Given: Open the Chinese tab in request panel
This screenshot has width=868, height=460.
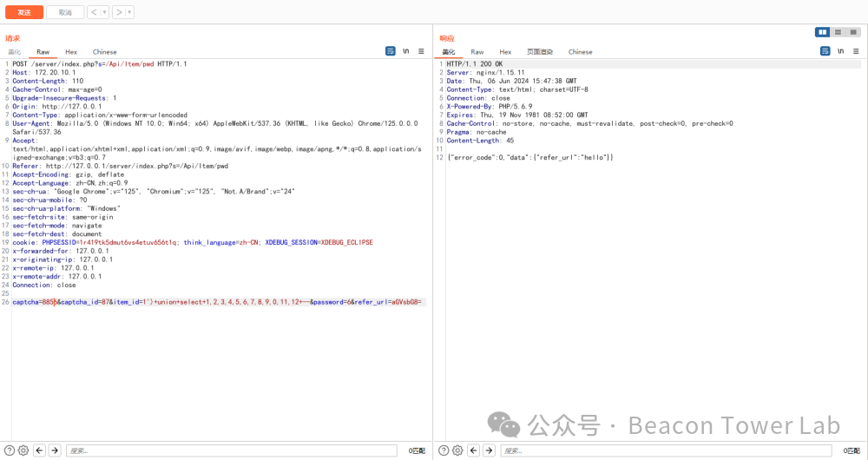Looking at the screenshot, I should coord(105,52).
